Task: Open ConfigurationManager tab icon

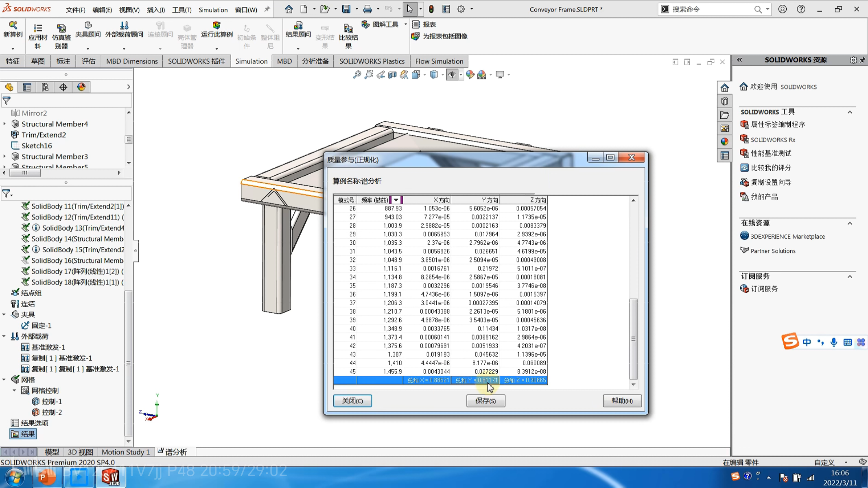Action: [45, 87]
